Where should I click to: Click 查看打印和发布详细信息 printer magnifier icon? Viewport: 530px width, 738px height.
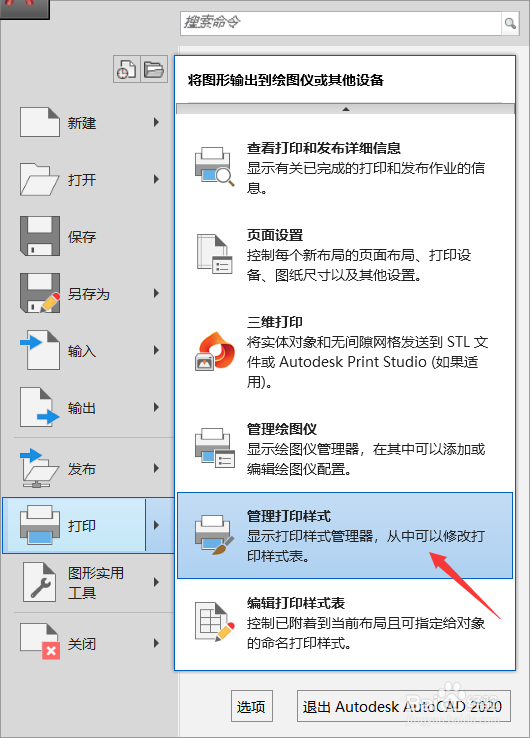[215, 167]
